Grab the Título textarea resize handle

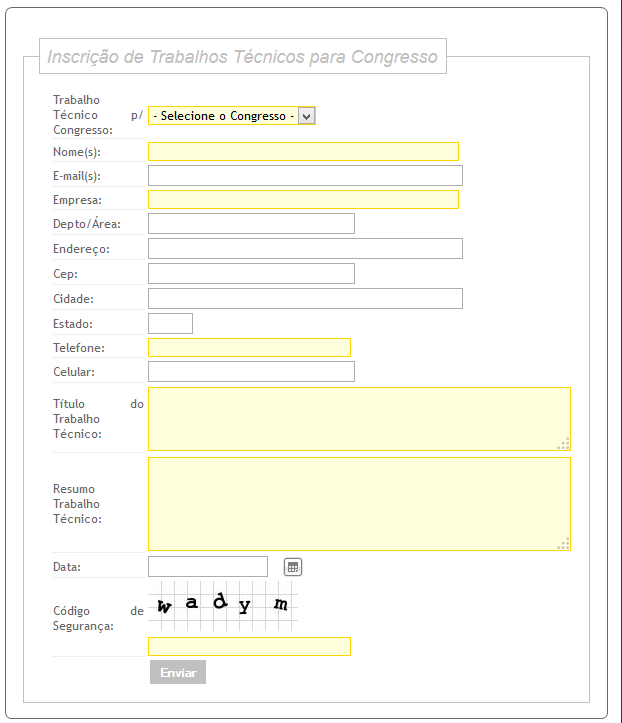(565, 444)
